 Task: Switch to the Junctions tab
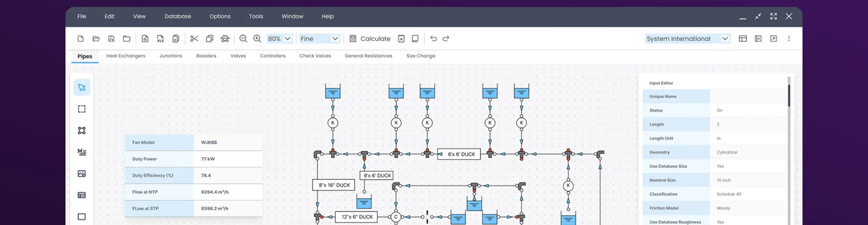point(171,56)
